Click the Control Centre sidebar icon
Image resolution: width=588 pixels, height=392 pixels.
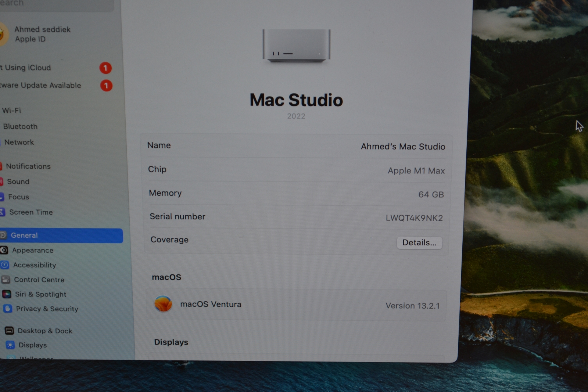coord(6,280)
